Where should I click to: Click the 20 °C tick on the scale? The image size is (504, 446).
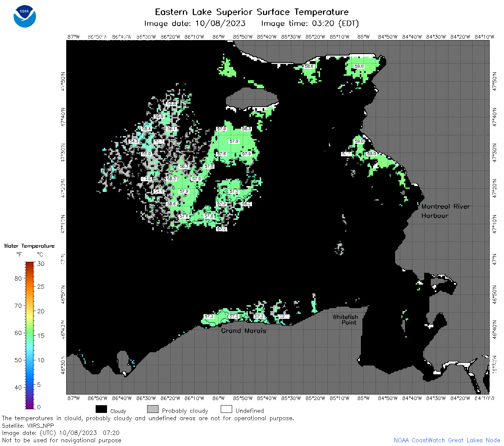[41, 311]
